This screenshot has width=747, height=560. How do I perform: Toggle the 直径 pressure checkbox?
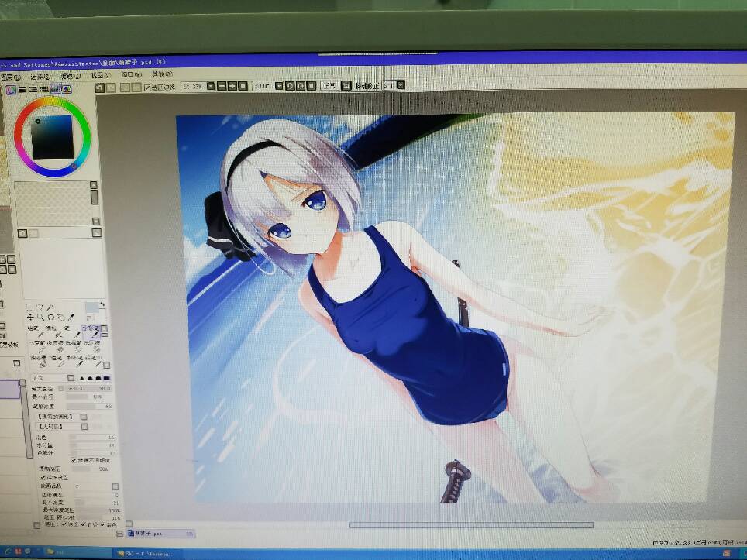click(x=84, y=524)
